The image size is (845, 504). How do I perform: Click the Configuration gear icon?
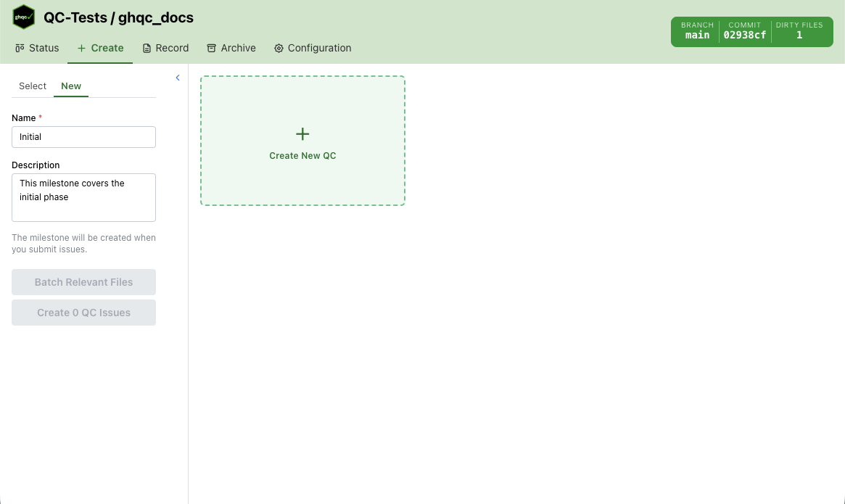tap(279, 49)
